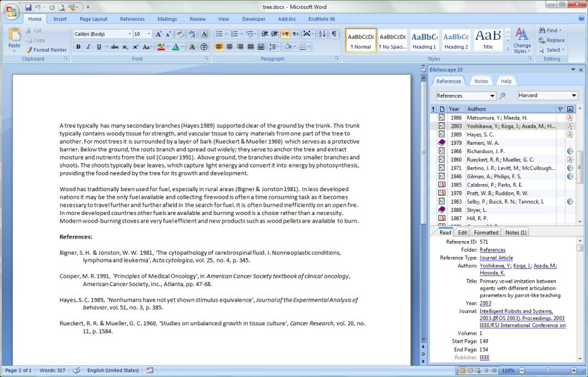Shrink font size with the smaller-A icon

coord(169,34)
